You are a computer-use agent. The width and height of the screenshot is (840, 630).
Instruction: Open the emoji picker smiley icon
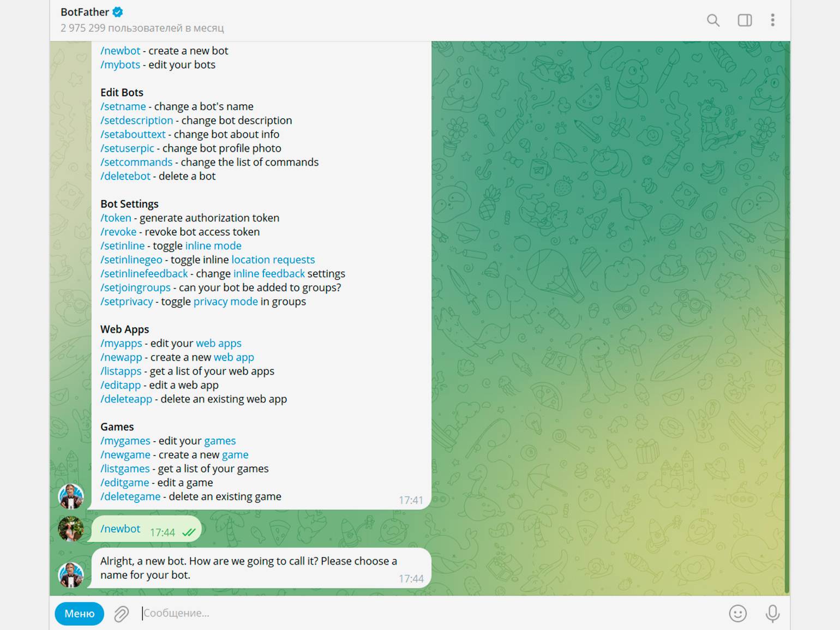[737, 613]
